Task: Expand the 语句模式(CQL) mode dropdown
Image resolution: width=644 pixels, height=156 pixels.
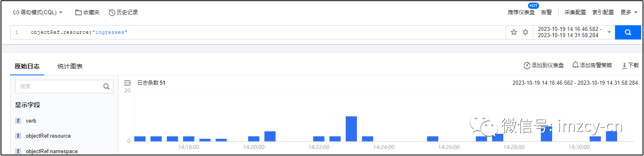Action: pos(61,13)
